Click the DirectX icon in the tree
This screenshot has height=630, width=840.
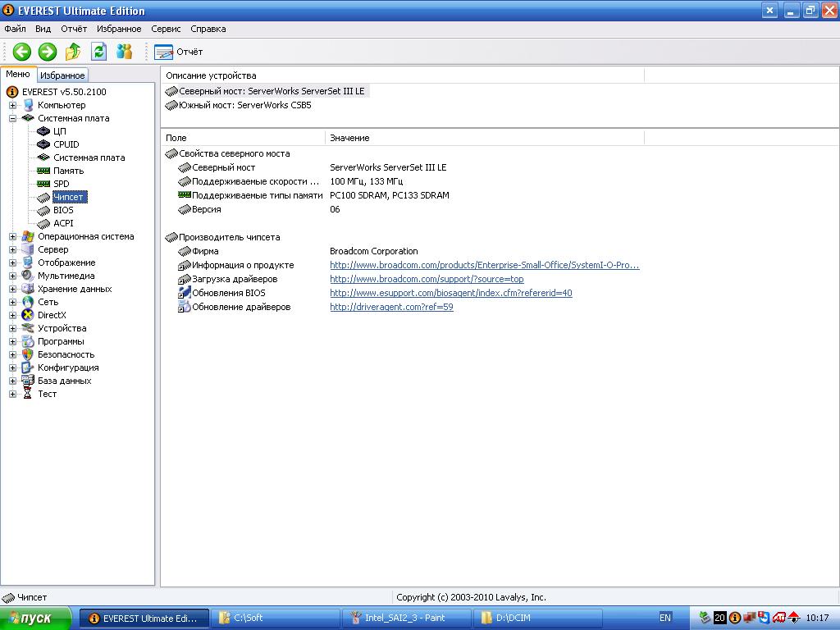pos(28,315)
